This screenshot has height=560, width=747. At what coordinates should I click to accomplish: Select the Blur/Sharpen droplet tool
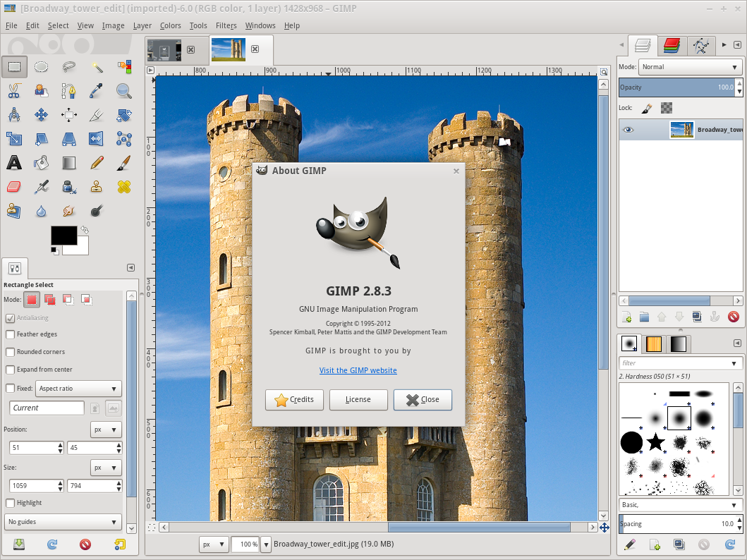click(x=42, y=210)
